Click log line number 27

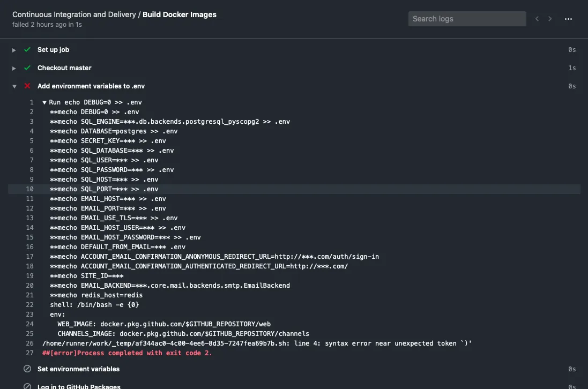pos(29,353)
